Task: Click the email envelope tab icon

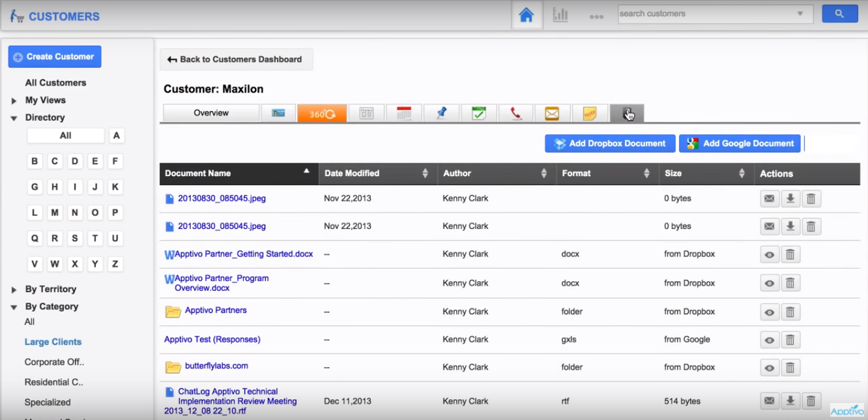Action: (x=552, y=113)
